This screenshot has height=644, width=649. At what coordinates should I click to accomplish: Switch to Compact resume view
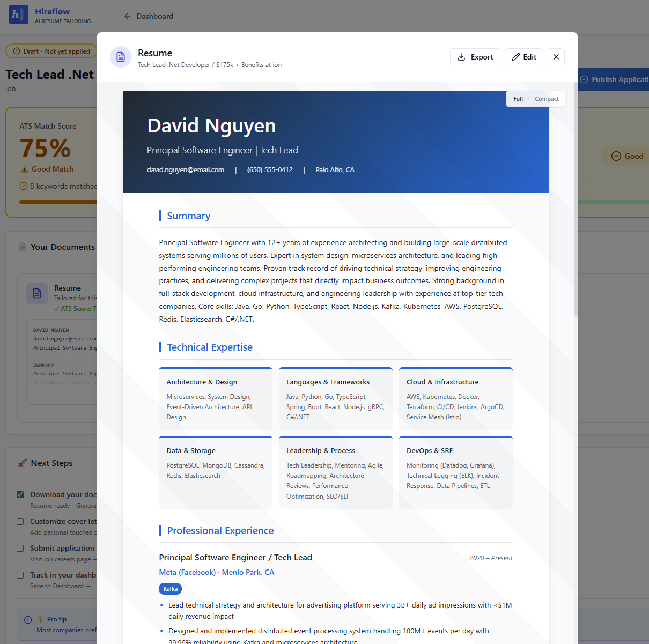click(547, 99)
